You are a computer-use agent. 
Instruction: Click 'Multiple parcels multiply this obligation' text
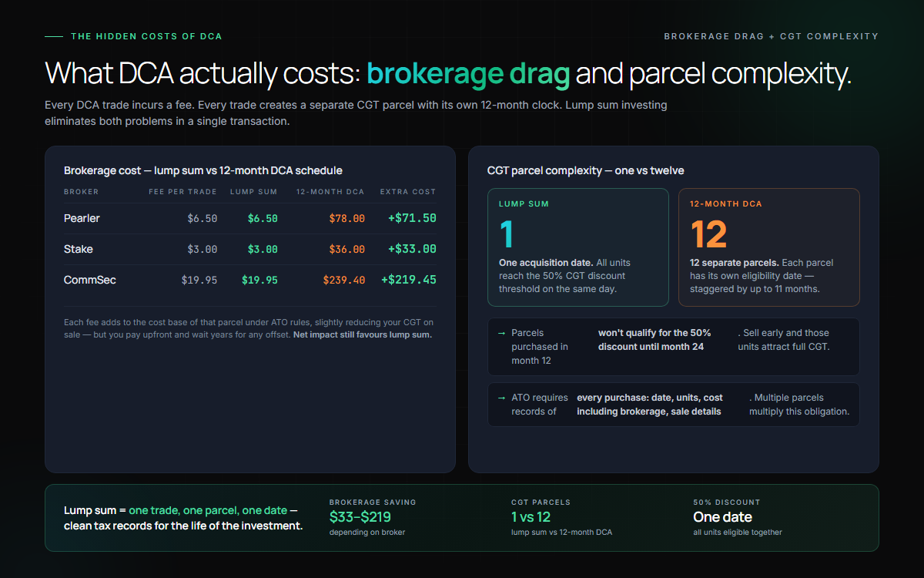799,405
